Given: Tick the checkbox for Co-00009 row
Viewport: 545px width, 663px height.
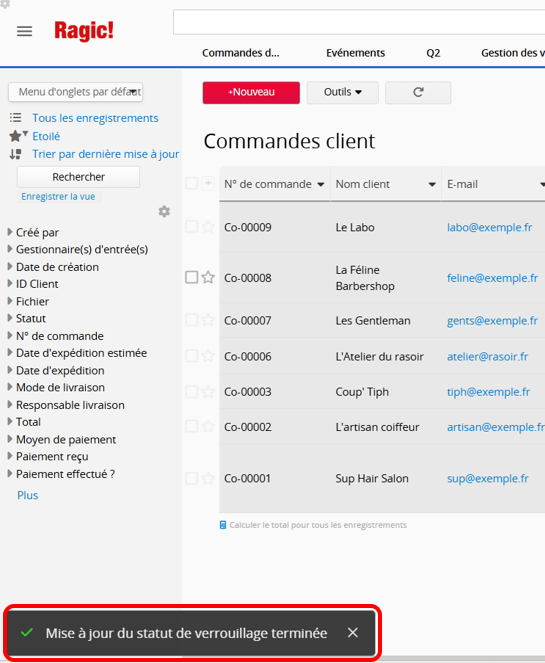Looking at the screenshot, I should pos(192,227).
